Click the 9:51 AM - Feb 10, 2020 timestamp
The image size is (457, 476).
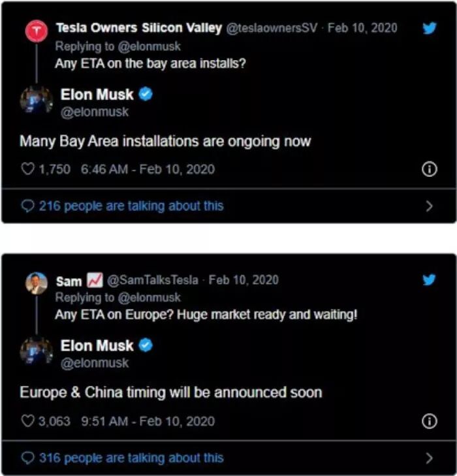(x=148, y=421)
